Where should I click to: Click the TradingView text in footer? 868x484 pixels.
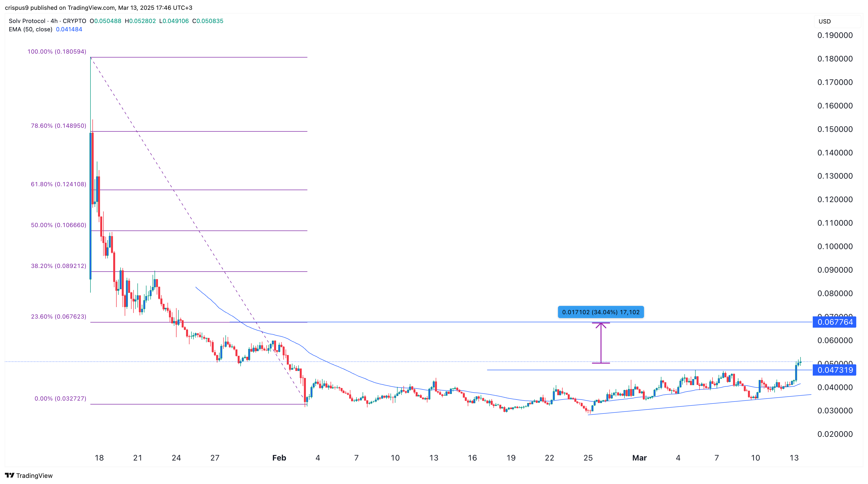coord(34,476)
